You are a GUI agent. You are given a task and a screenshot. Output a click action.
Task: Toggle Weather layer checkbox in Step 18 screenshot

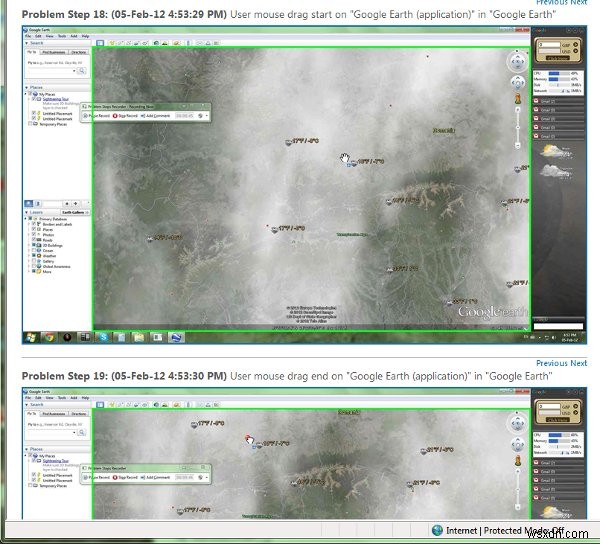tap(34, 255)
